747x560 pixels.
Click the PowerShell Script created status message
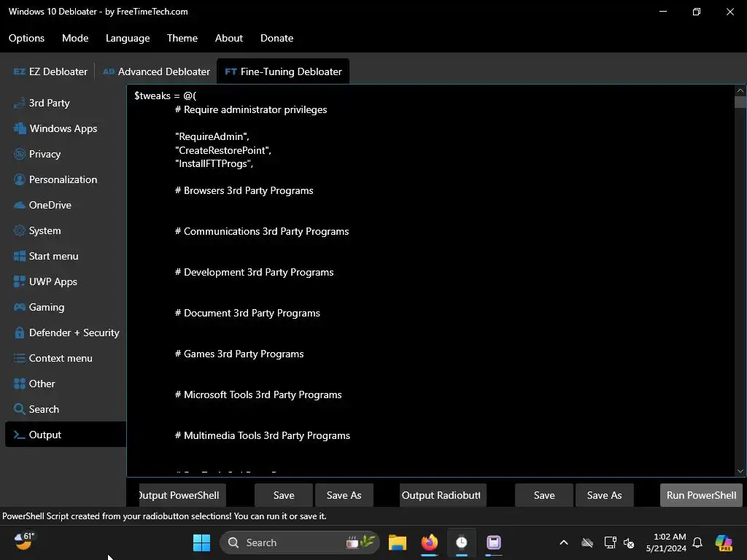click(x=164, y=516)
